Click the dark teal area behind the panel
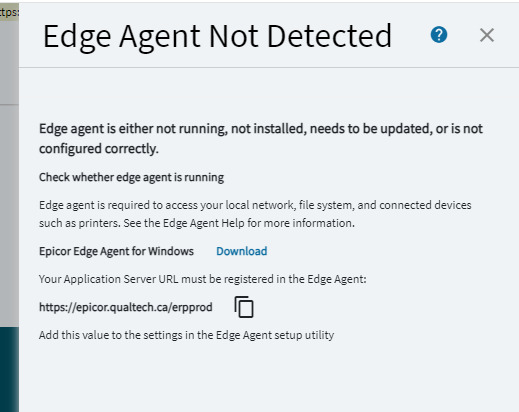 pos(9,369)
